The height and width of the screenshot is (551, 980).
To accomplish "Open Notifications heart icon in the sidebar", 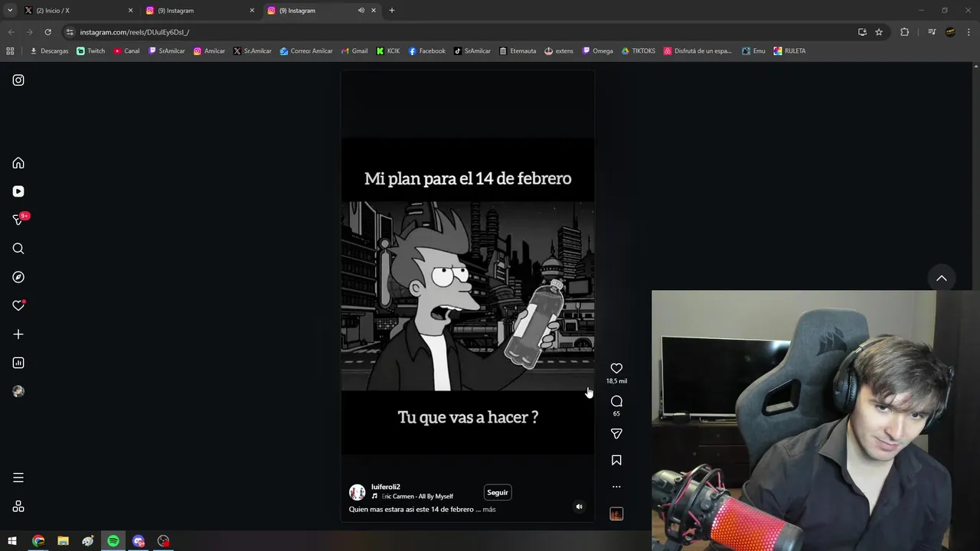I will click(x=18, y=305).
